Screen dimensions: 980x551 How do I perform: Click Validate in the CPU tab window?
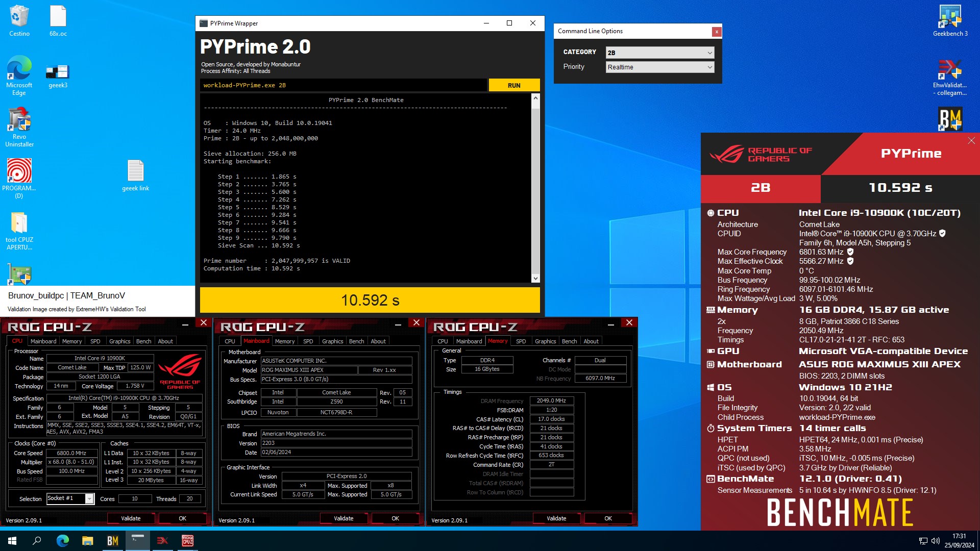pos(131,518)
